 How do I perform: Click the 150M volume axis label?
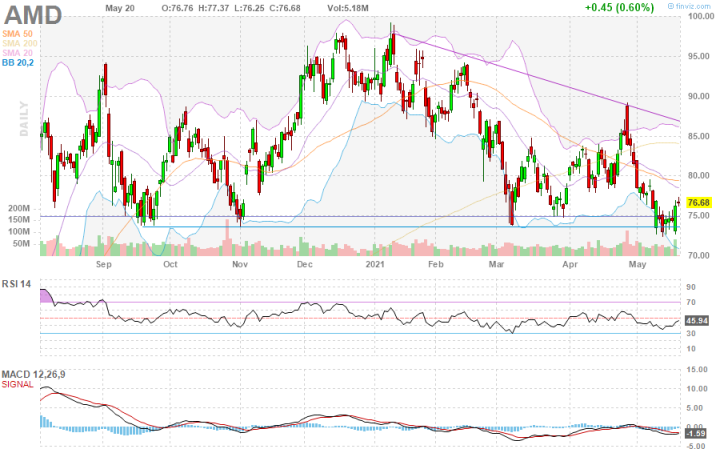[19, 220]
